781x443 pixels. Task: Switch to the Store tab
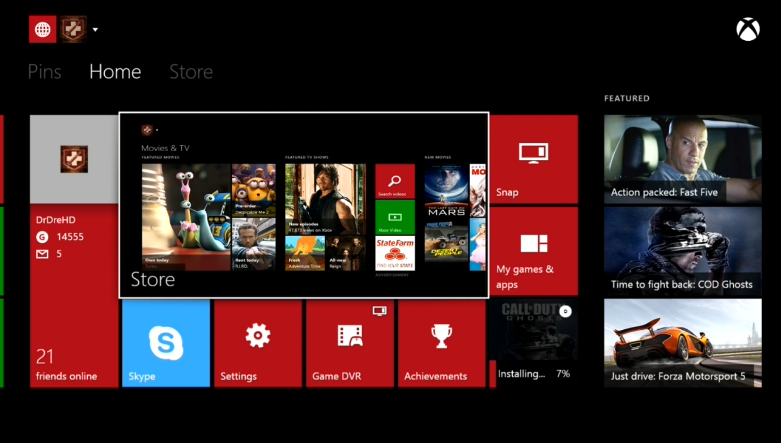click(x=191, y=72)
